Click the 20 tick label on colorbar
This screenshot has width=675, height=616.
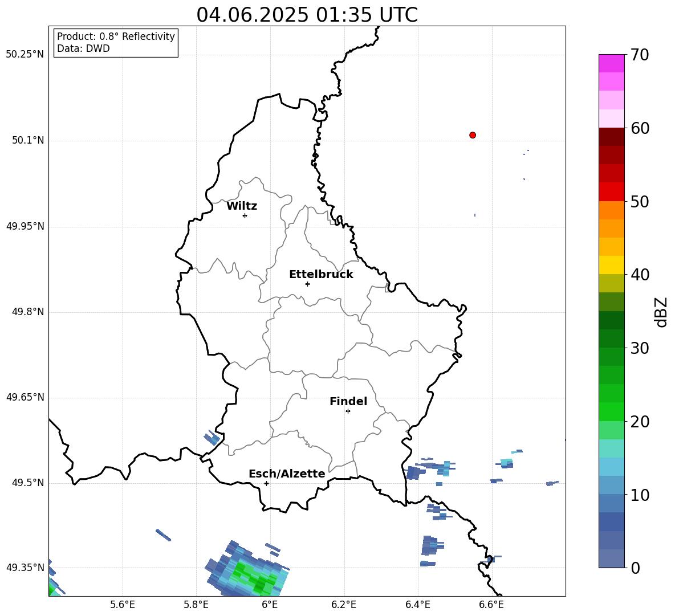pyautogui.click(x=640, y=422)
